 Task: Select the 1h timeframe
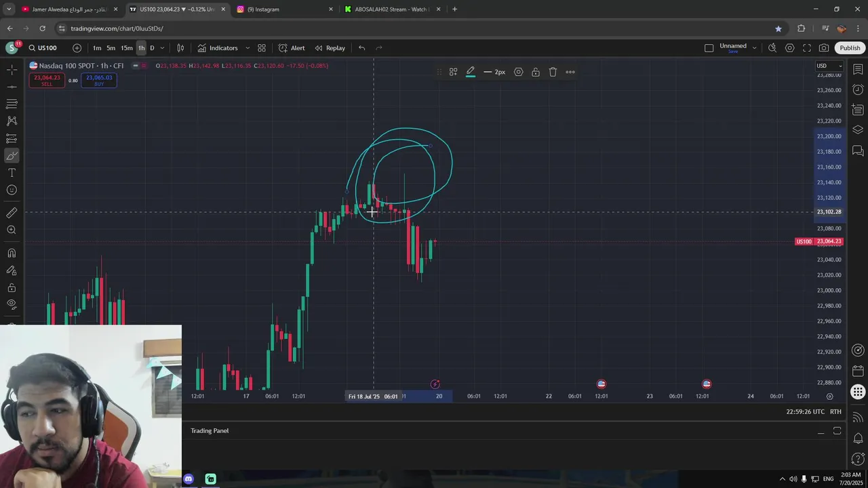click(x=141, y=48)
